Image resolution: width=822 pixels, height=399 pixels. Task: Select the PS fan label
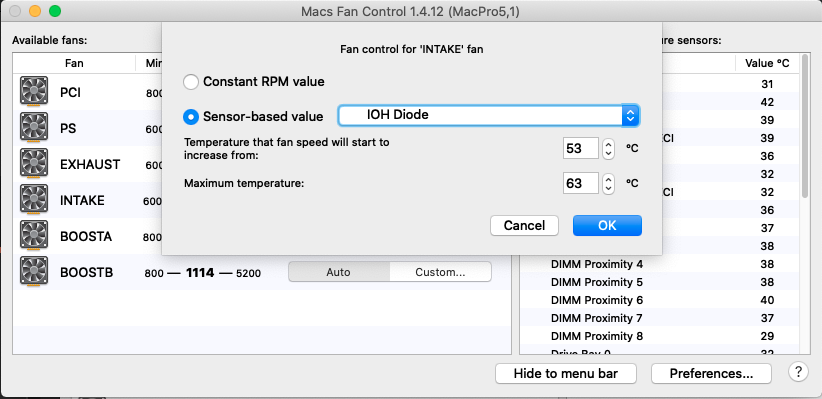pos(68,128)
